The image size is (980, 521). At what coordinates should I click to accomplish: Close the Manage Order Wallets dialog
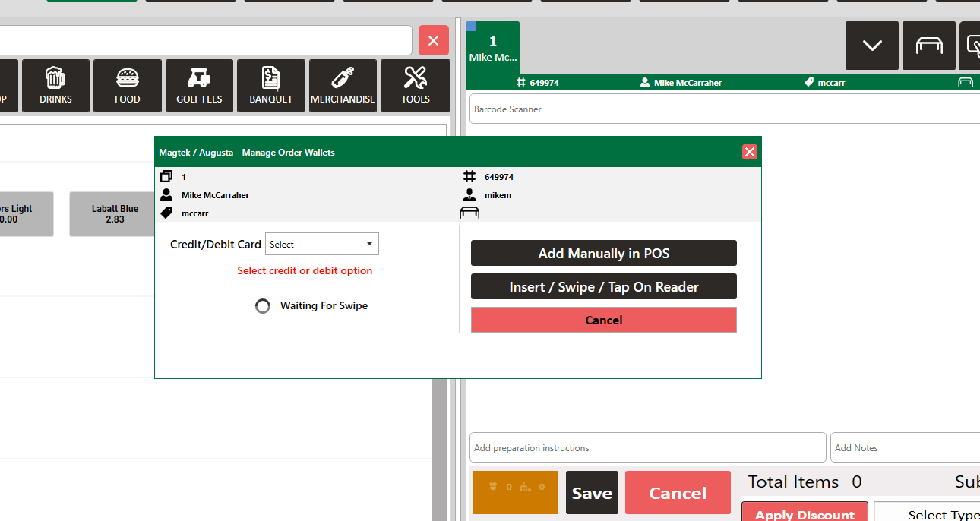(x=750, y=152)
